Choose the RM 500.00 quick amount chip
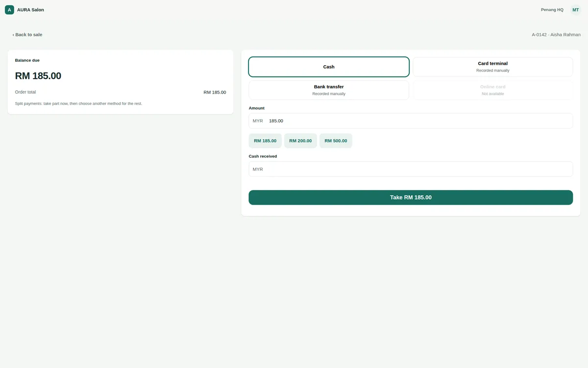The image size is (588, 368). [x=336, y=141]
